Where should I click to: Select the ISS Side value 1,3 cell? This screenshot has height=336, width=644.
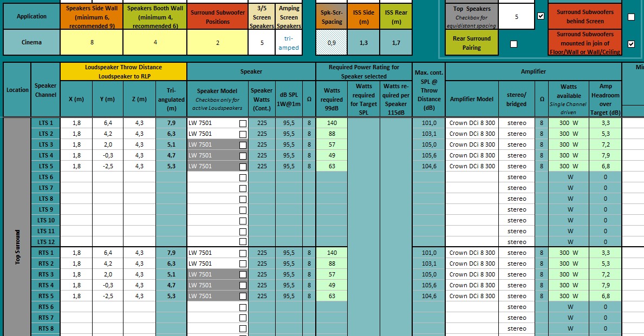(363, 43)
